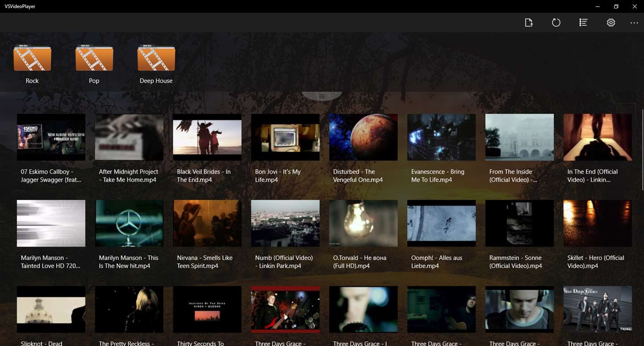Open the Pop folder

[94, 58]
